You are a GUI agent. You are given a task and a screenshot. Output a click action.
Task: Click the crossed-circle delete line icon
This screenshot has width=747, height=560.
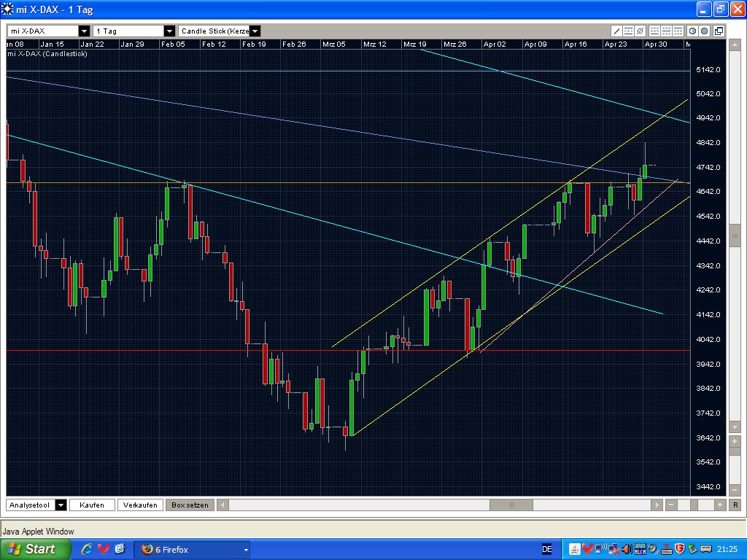(x=640, y=31)
